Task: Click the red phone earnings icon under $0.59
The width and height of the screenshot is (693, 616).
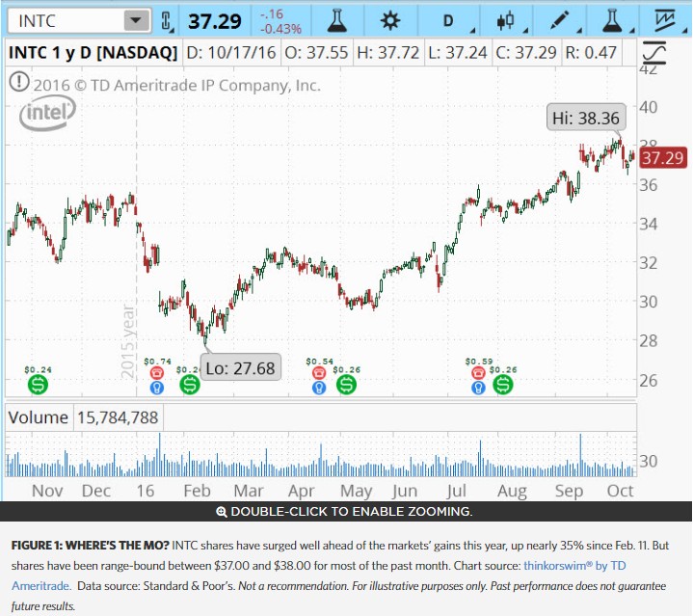Action: pos(478,373)
